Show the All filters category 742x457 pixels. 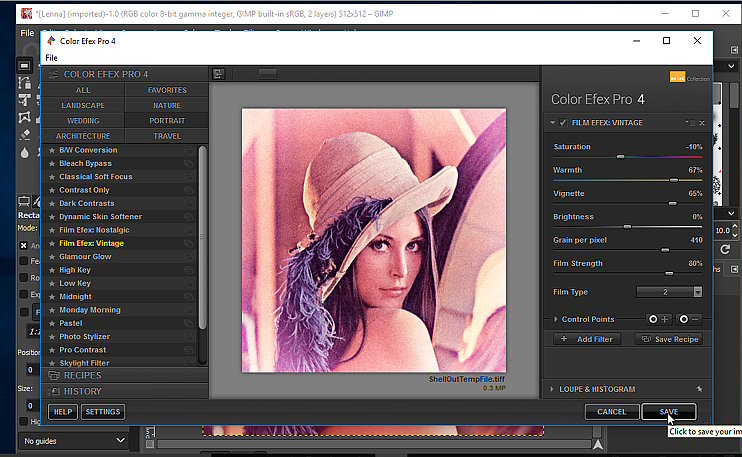coord(83,90)
